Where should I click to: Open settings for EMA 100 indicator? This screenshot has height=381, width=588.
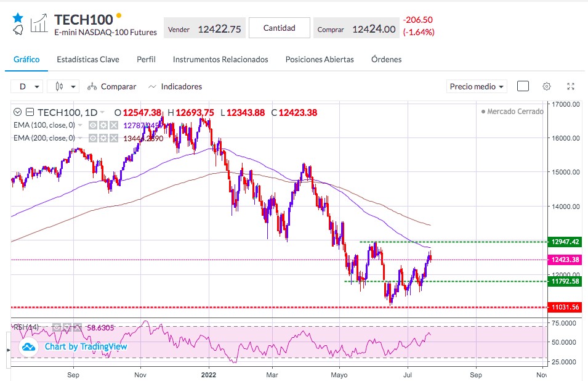(103, 125)
